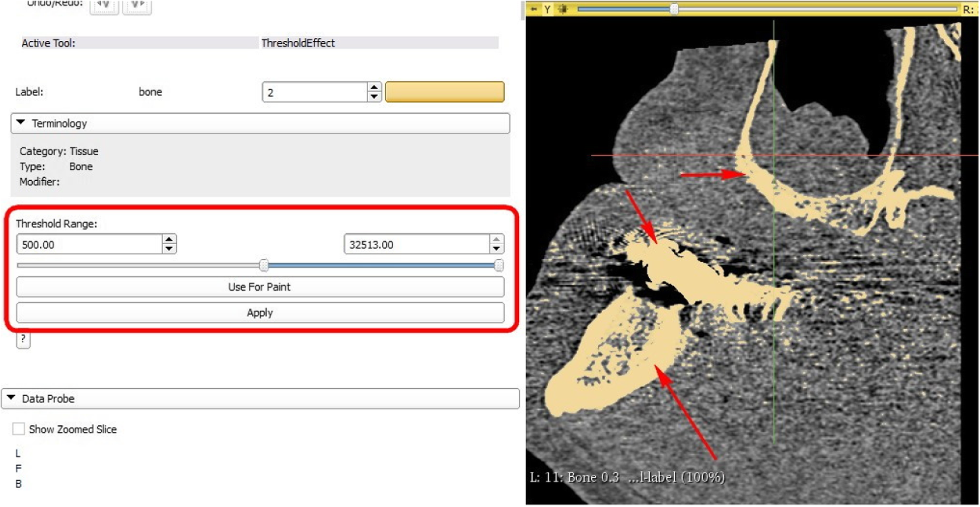Click the Redo button beside Undo/Redo
Screen dimensions: 980x507
pyautogui.click(x=137, y=7)
